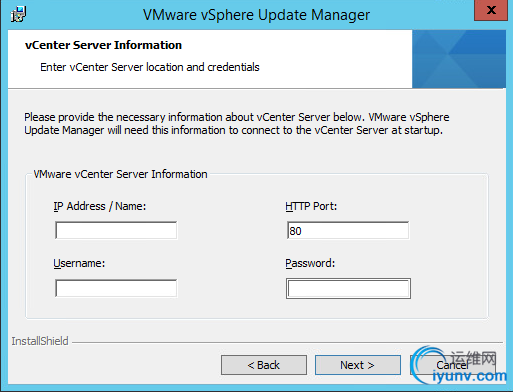Click the vCenter Server Information bold heading
The height and width of the screenshot is (392, 513).
coord(103,45)
